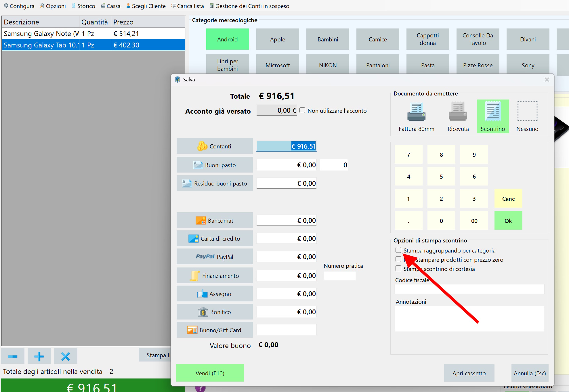Select the Samsung Galaxy Tab 10.1 row

coord(93,45)
